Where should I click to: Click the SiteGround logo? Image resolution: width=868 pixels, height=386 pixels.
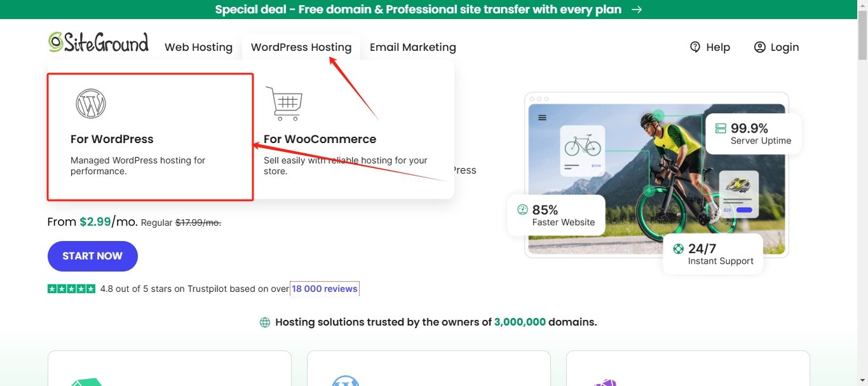coord(98,43)
